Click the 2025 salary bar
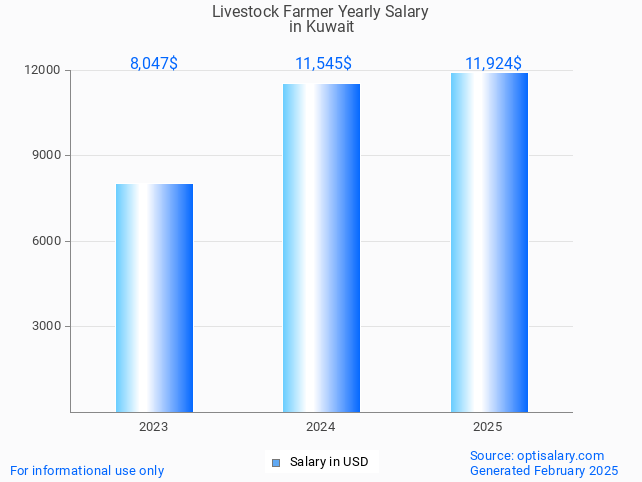 489,242
